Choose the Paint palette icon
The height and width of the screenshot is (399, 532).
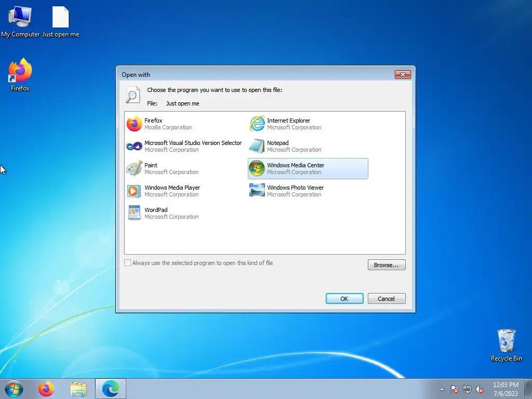[135, 168]
